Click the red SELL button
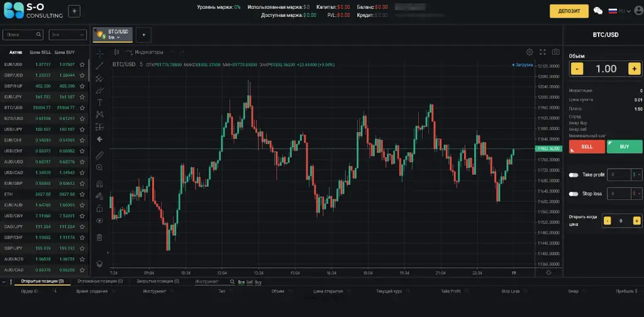The height and width of the screenshot is (317, 644). pyautogui.click(x=587, y=147)
